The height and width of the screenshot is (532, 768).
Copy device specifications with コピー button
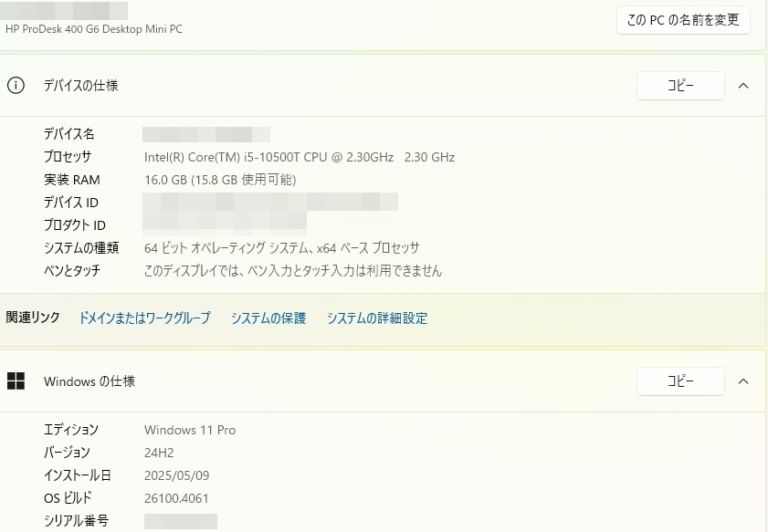click(x=680, y=86)
